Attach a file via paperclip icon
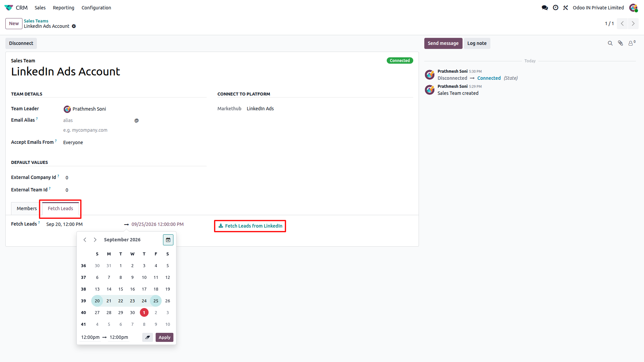Image resolution: width=644 pixels, height=362 pixels. pos(621,43)
